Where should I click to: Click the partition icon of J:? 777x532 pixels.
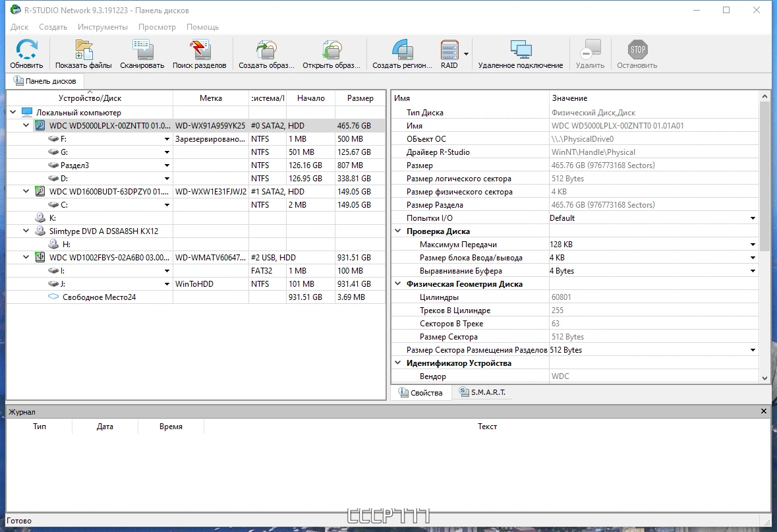click(x=53, y=283)
